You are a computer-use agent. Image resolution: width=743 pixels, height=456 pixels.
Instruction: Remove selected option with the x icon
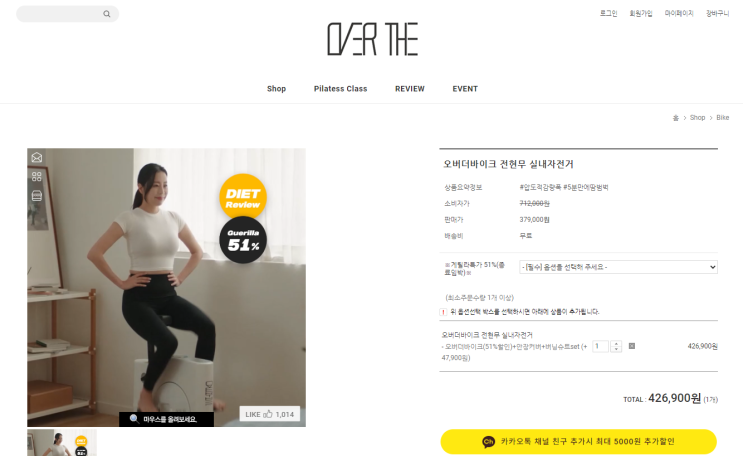632,346
